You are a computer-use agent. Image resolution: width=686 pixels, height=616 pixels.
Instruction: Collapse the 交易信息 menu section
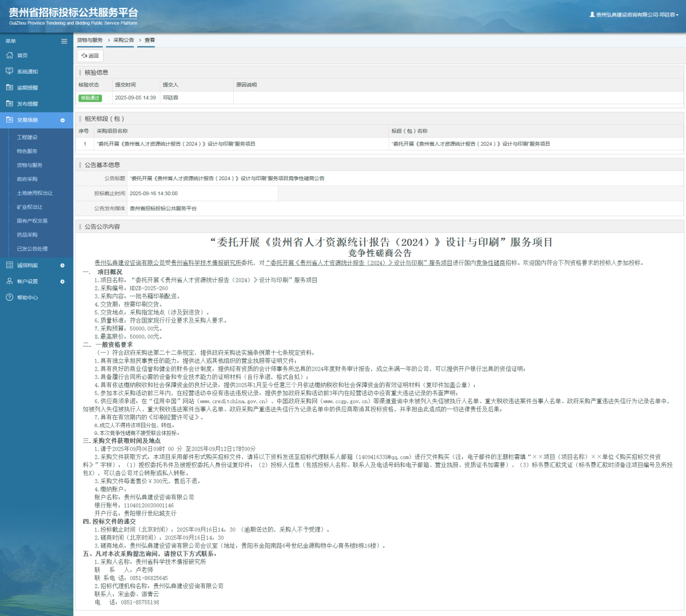point(62,120)
